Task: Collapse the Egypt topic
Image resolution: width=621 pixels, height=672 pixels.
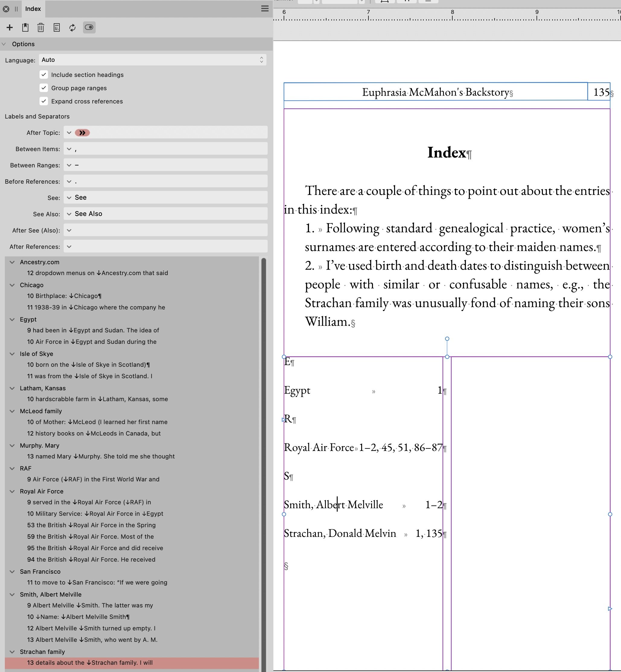Action: (x=12, y=319)
